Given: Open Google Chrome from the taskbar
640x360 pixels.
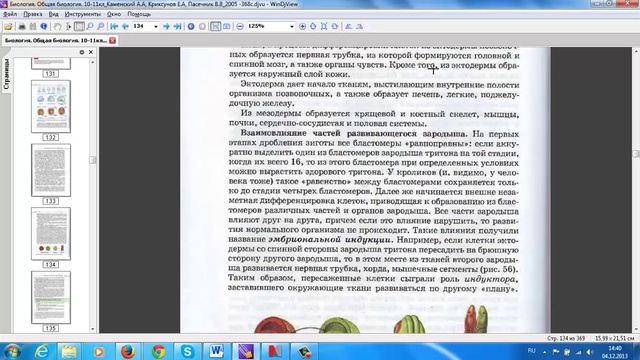Looking at the screenshot, I should [158, 351].
